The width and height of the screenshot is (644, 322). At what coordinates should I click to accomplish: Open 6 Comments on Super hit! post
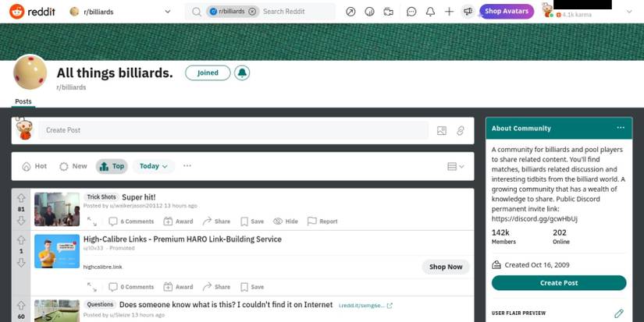[131, 221]
